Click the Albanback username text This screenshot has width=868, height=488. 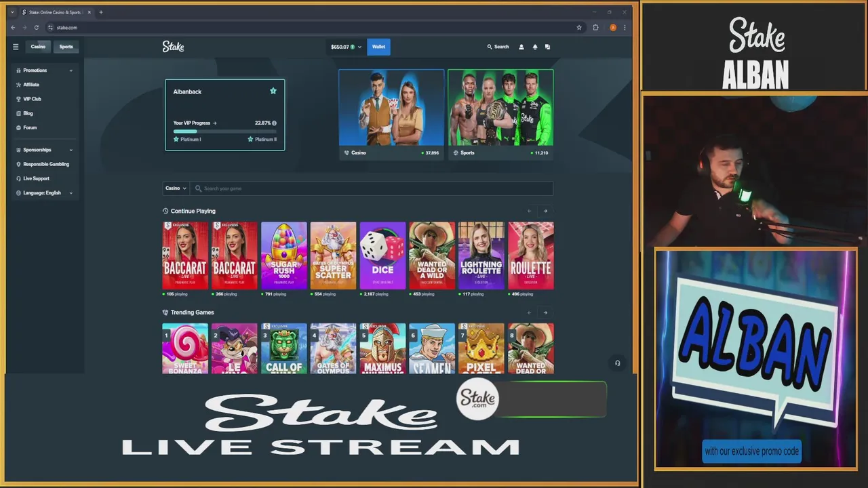tap(187, 91)
